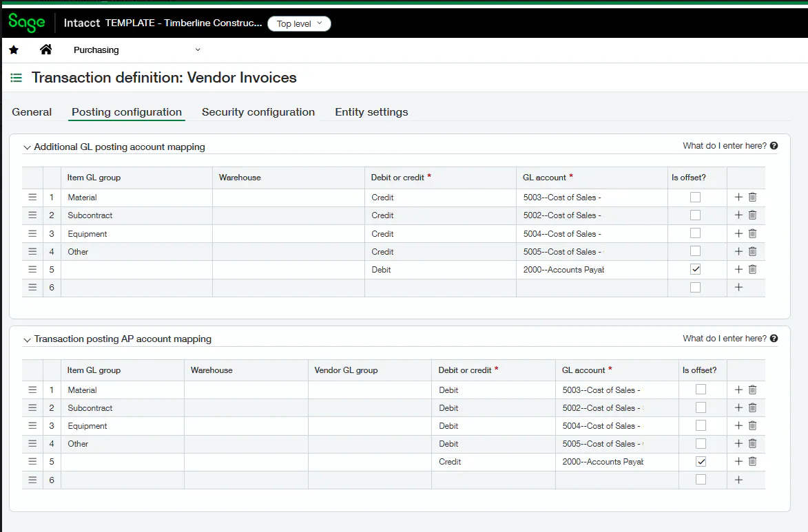Open GL account field 5003 in GL mapping
This screenshot has height=532, width=808.
592,198
